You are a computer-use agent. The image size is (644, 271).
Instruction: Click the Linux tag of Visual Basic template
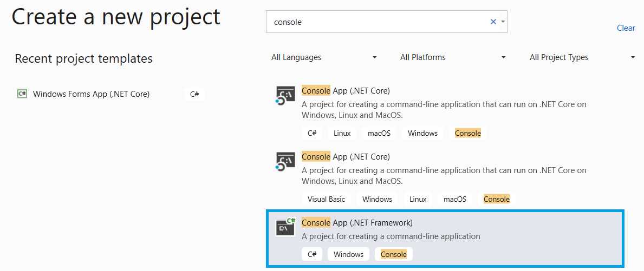coord(418,199)
